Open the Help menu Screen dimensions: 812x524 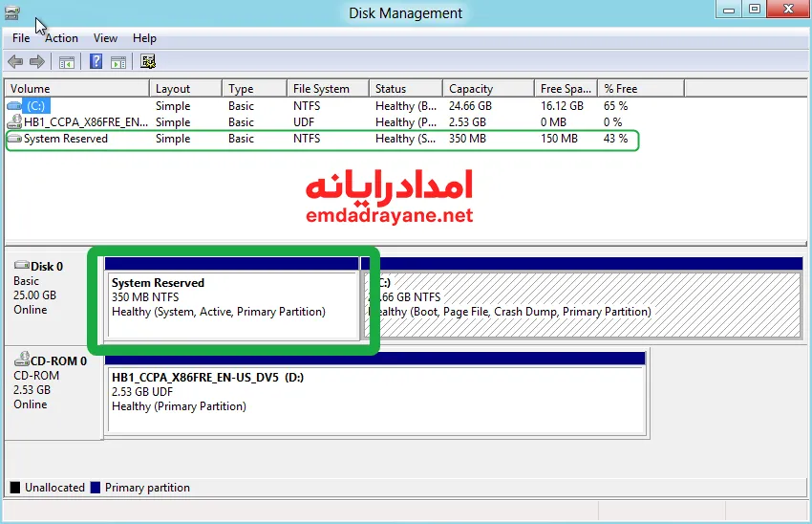coord(144,38)
